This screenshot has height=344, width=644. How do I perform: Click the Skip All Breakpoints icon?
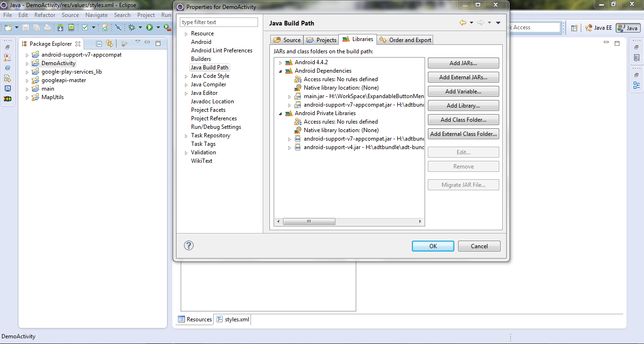[x=118, y=27]
